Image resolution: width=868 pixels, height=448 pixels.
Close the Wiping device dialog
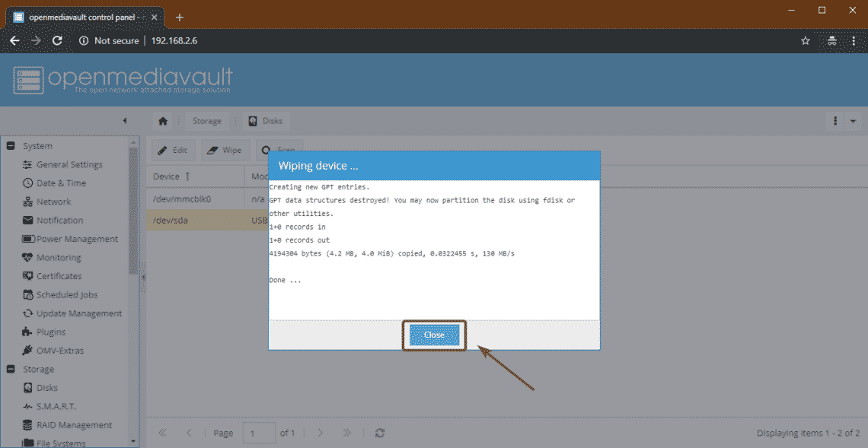pos(435,335)
